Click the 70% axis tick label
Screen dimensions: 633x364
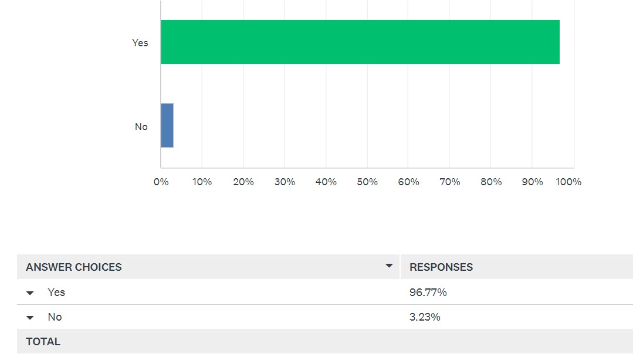click(450, 182)
